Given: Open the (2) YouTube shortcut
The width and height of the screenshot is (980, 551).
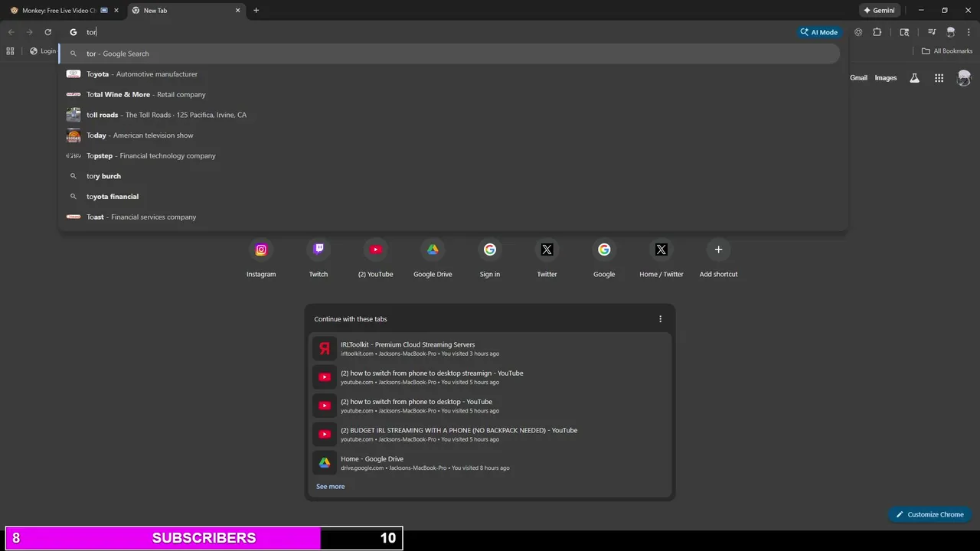Looking at the screenshot, I should pyautogui.click(x=375, y=259).
